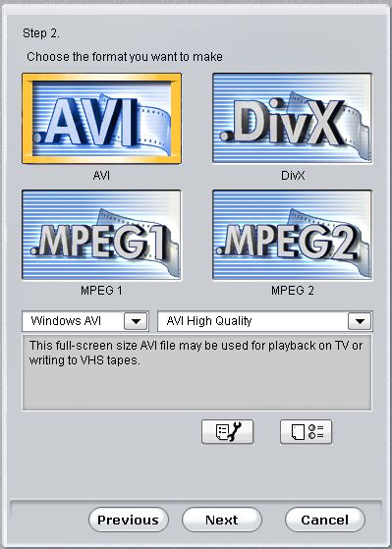
Task: Open the Windows AVI dropdown arrow
Action: [136, 321]
